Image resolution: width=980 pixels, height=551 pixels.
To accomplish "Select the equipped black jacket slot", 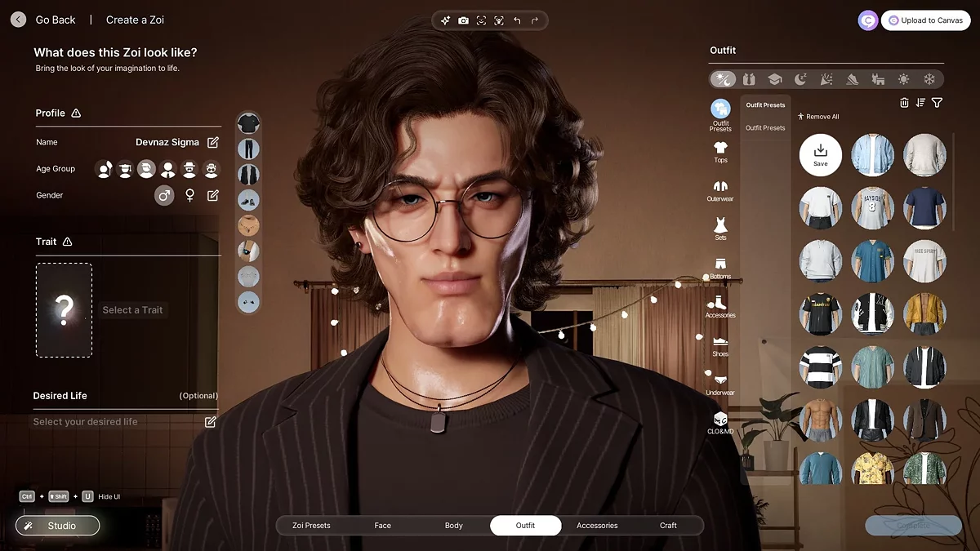I will pyautogui.click(x=248, y=174).
